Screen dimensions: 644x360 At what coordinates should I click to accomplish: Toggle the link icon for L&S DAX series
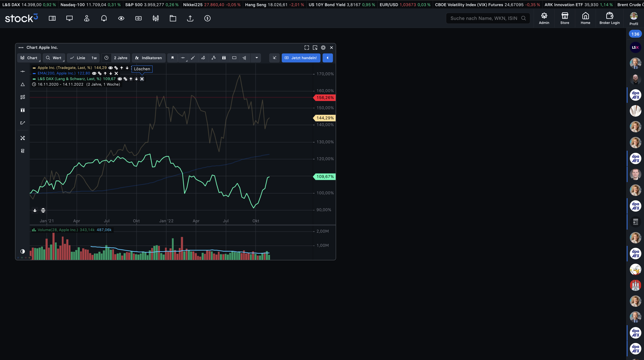tap(125, 79)
